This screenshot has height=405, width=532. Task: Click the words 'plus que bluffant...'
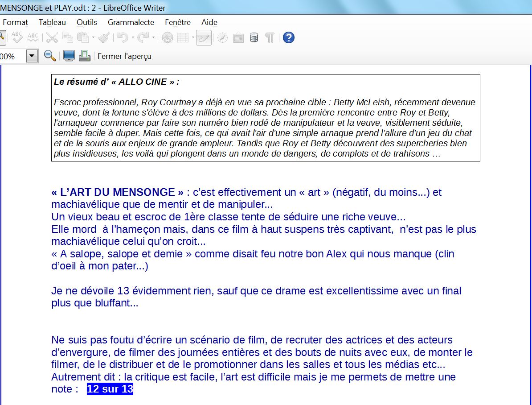coord(94,303)
